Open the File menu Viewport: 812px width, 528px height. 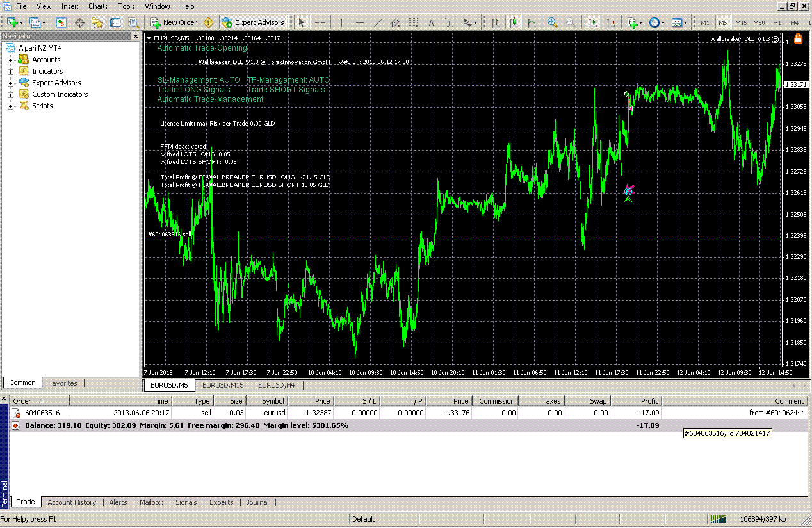pos(21,6)
